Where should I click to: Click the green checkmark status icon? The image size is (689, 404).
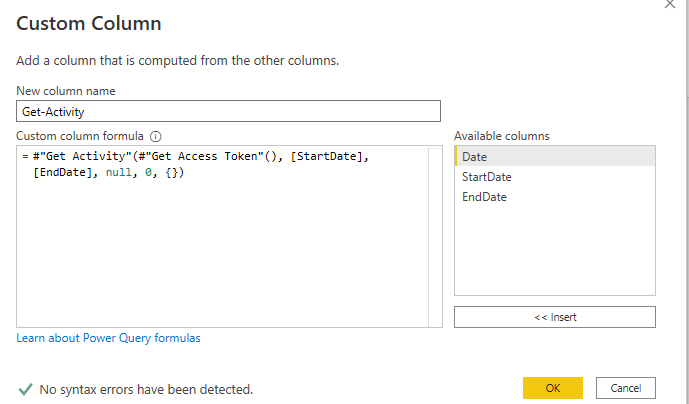(x=25, y=389)
